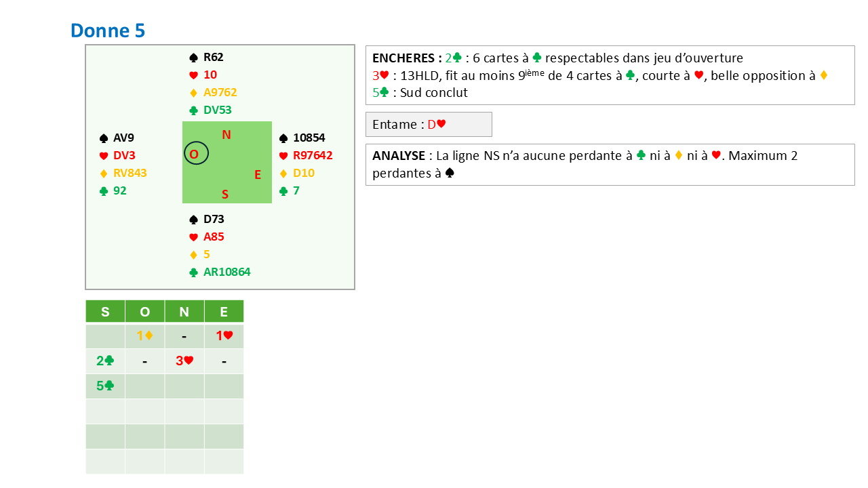Viewport: 868px width, 488px height.
Task: Click the red N label on the green table
Action: [x=226, y=135]
